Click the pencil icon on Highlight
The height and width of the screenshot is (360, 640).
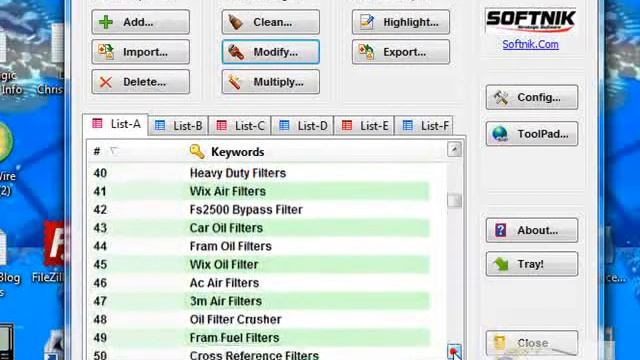coord(367,22)
